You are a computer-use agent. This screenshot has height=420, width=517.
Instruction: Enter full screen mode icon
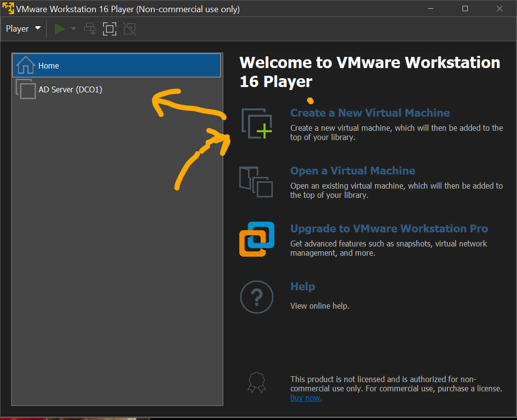[109, 29]
